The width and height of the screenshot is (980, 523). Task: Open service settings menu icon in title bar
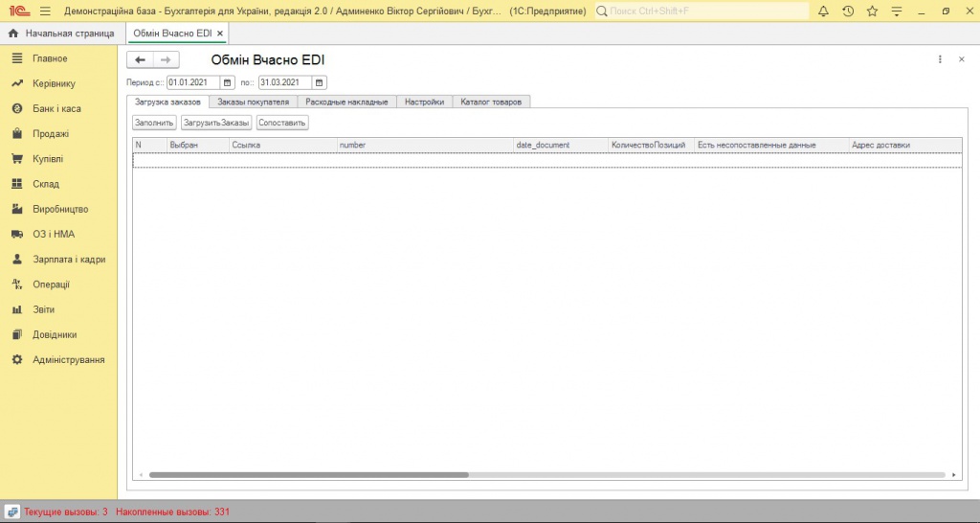coord(896,11)
